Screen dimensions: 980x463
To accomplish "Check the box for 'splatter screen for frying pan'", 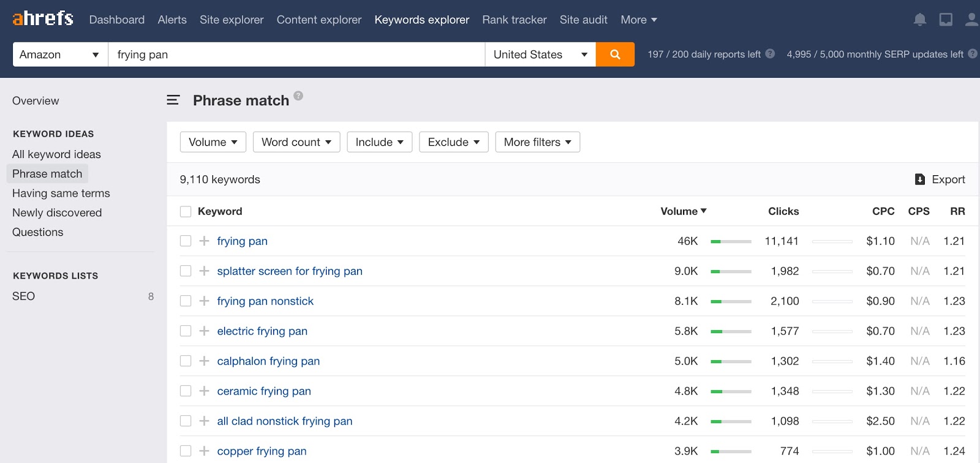I will (x=186, y=271).
